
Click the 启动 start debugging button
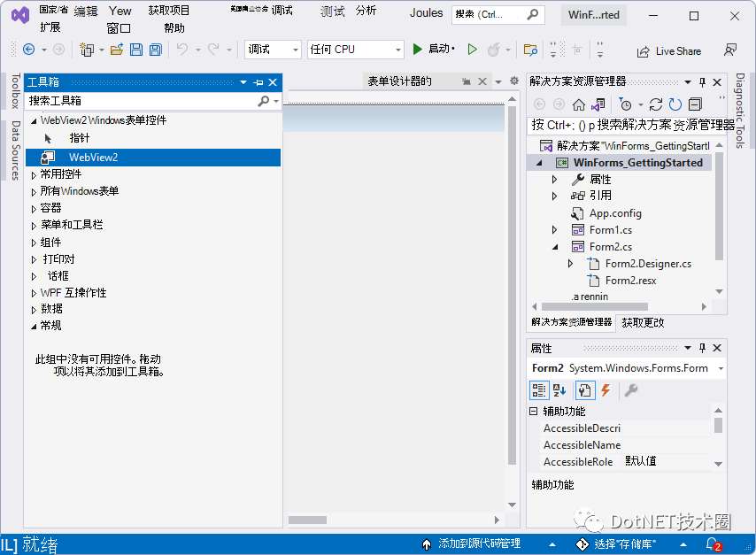pos(434,49)
